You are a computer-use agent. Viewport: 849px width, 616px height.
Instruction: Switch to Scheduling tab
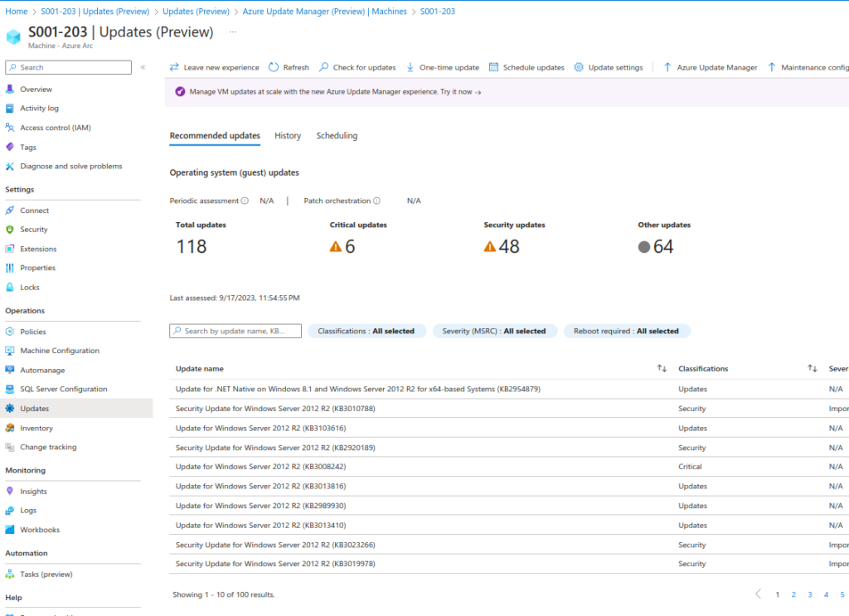tap(337, 135)
